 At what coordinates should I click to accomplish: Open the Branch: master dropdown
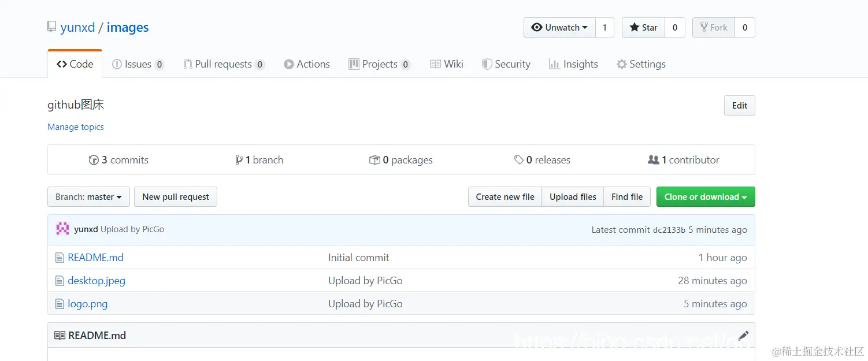tap(88, 197)
